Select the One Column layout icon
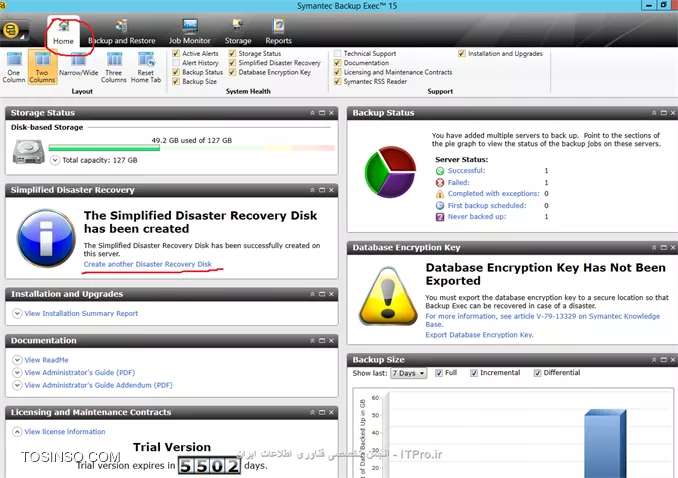Viewport: 678px width, 478px height. 14,67
